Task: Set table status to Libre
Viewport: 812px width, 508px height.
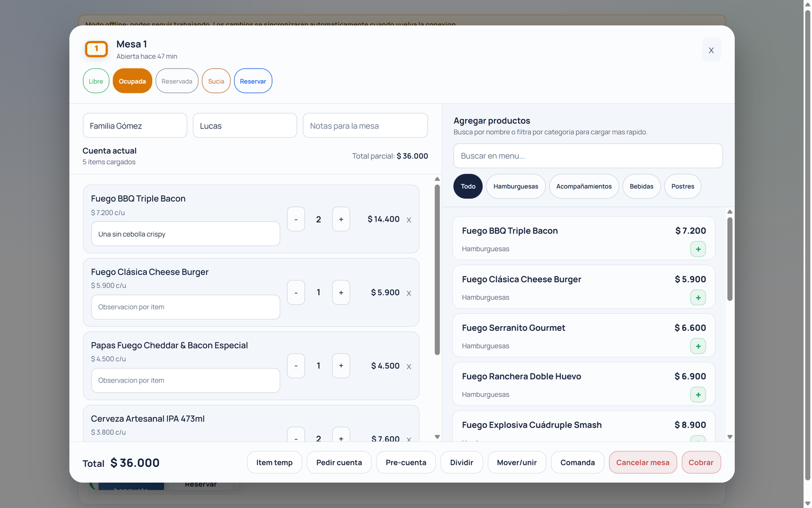Action: [96, 81]
